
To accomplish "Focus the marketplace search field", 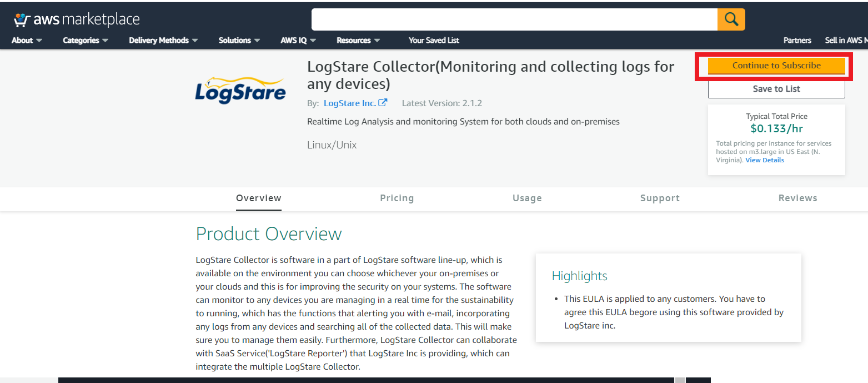I will 514,19.
